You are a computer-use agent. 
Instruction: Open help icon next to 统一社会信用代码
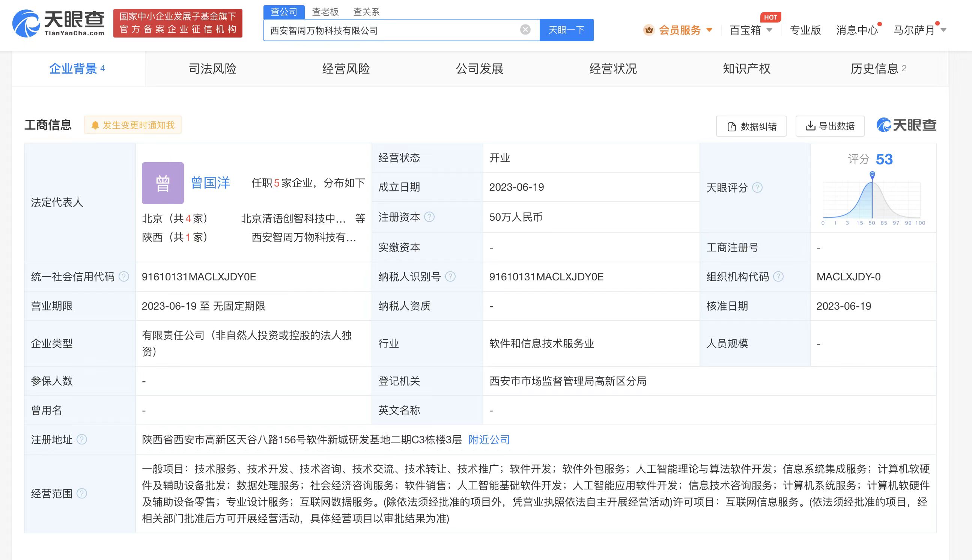(124, 277)
